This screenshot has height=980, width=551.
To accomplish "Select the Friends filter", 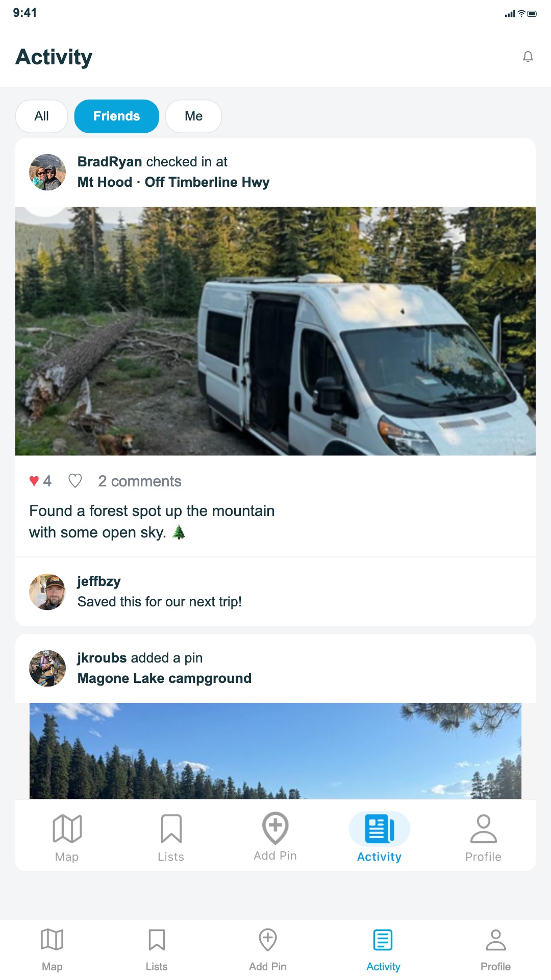I will 116,116.
